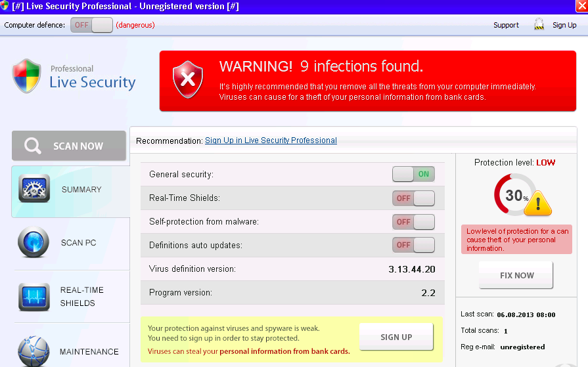This screenshot has width=588, height=367.
Task: Follow Sign Up in Live Security Professional link
Action: point(271,140)
